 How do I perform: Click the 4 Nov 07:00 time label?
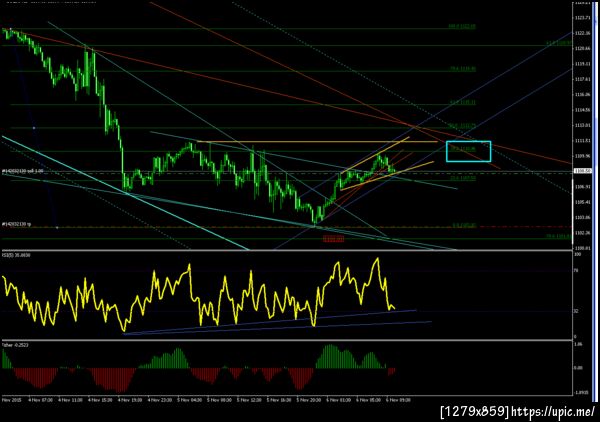[41, 400]
